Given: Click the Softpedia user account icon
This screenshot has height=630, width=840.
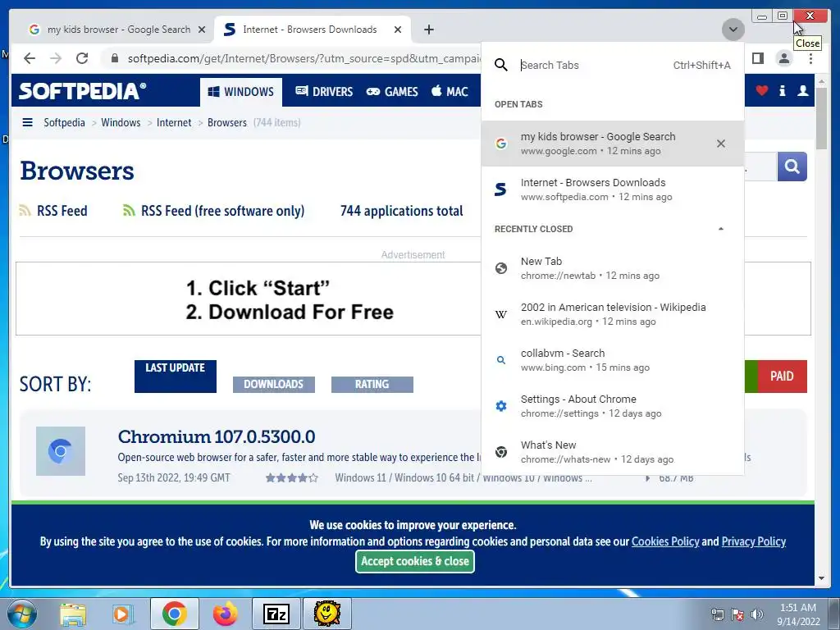Looking at the screenshot, I should point(802,91).
